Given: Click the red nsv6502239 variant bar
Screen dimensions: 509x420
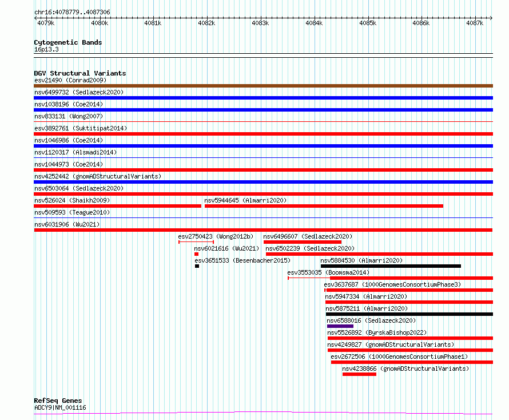Looking at the screenshot, I should pos(380,254).
